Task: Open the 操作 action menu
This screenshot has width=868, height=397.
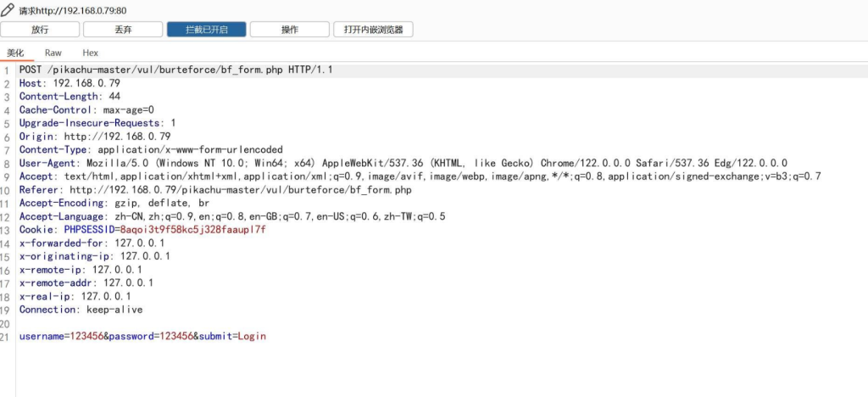Action: point(289,30)
